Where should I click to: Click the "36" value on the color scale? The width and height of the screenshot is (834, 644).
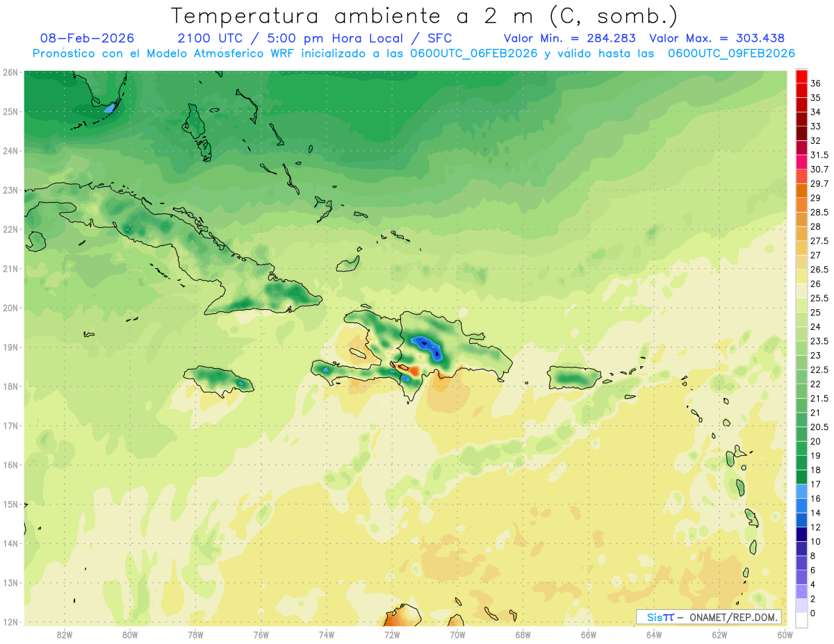[816, 83]
